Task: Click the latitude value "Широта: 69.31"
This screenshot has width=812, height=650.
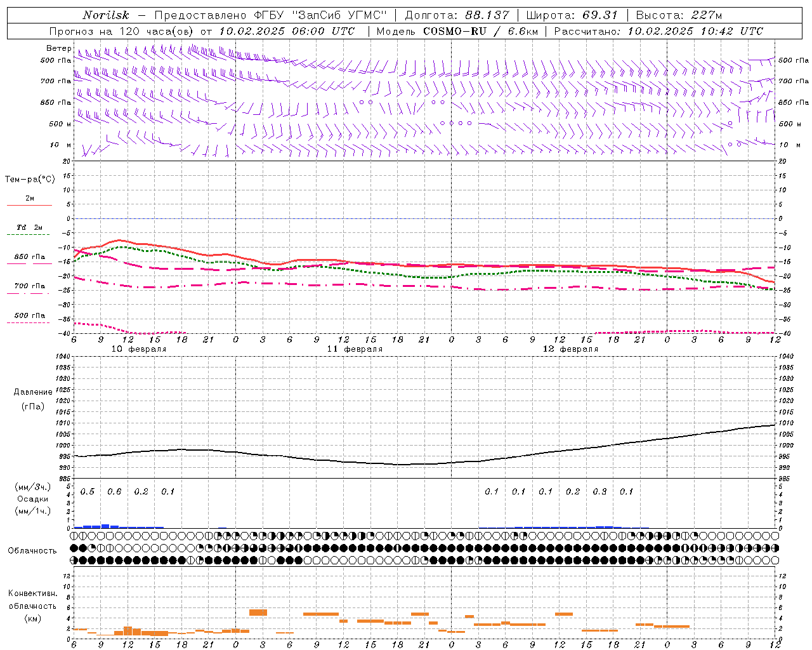Action: [572, 15]
